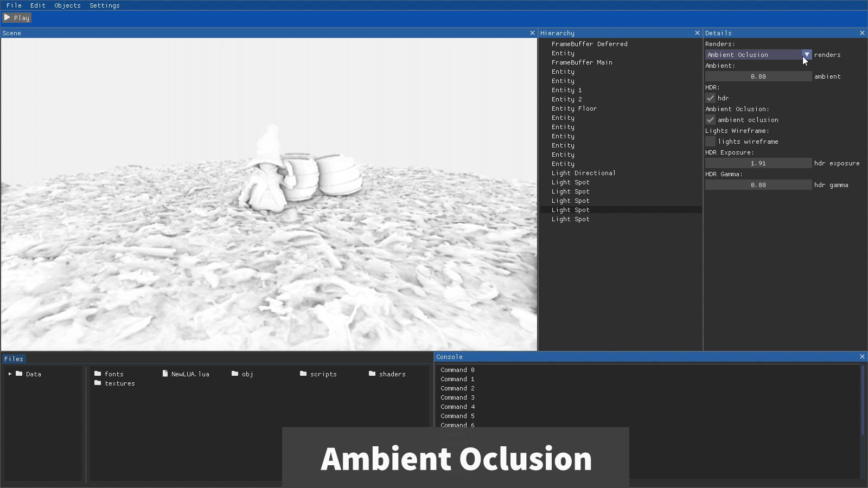Select Light Directional in Hierarchy
This screenshot has width=868, height=488.
(583, 173)
